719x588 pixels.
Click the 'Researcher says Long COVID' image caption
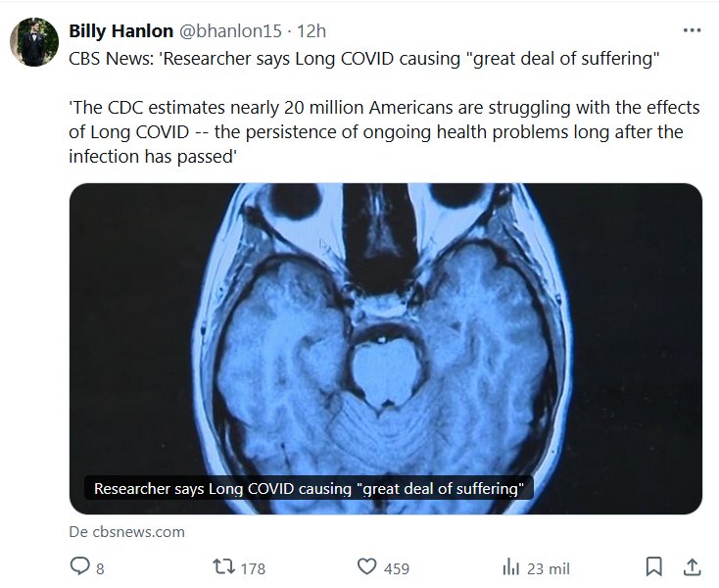pyautogui.click(x=308, y=487)
